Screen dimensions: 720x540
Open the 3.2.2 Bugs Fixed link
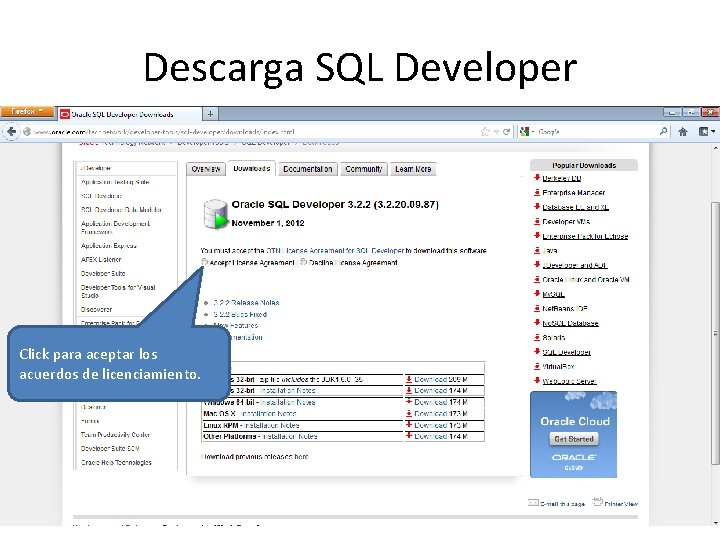tap(240, 315)
